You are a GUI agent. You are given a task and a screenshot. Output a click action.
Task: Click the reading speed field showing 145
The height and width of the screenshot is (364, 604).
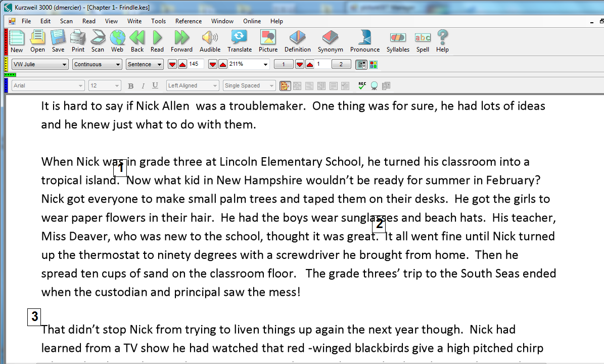pos(195,64)
